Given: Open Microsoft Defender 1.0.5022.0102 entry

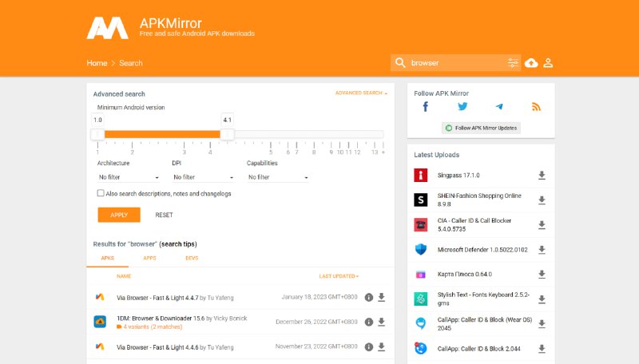Looking at the screenshot, I should pyautogui.click(x=482, y=250).
